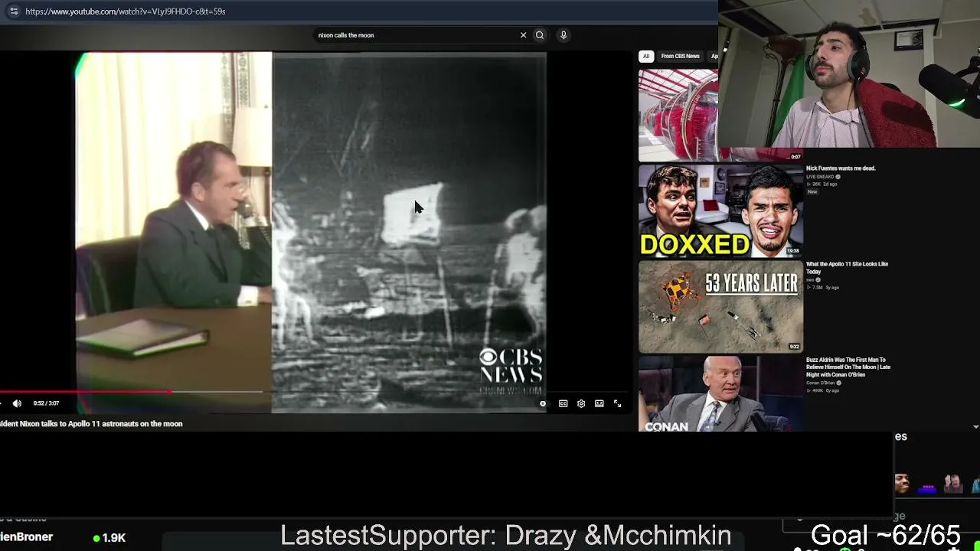
Task: Mute the video with the speaker icon
Action: [x=17, y=403]
